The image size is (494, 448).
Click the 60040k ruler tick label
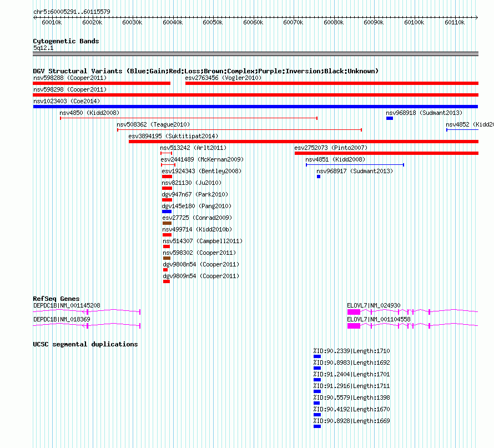pos(173,22)
